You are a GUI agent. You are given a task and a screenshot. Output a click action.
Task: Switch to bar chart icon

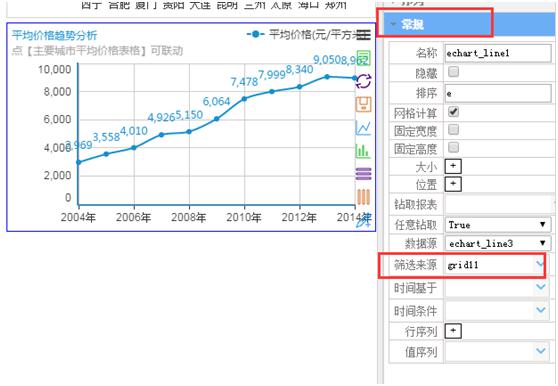pyautogui.click(x=363, y=151)
